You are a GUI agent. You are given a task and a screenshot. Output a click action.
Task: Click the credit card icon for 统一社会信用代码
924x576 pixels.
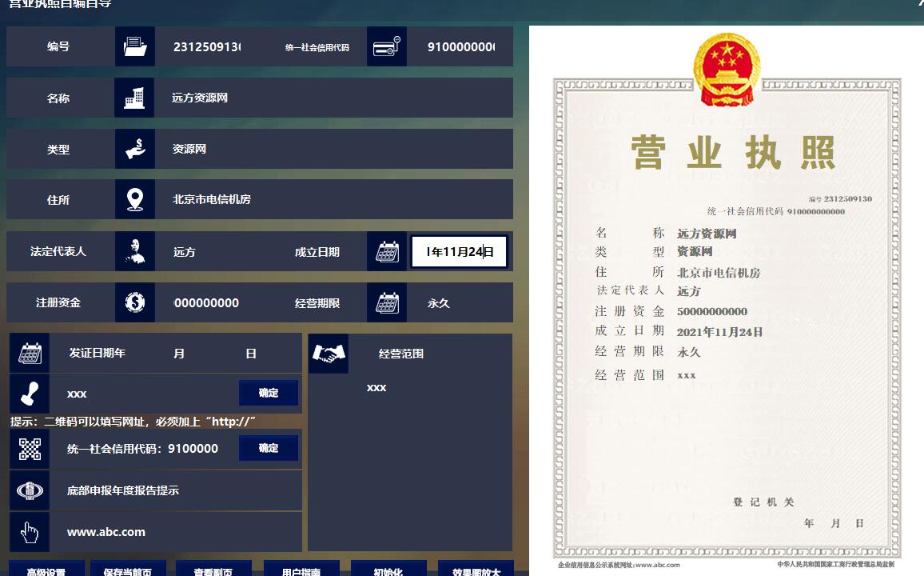(x=387, y=46)
